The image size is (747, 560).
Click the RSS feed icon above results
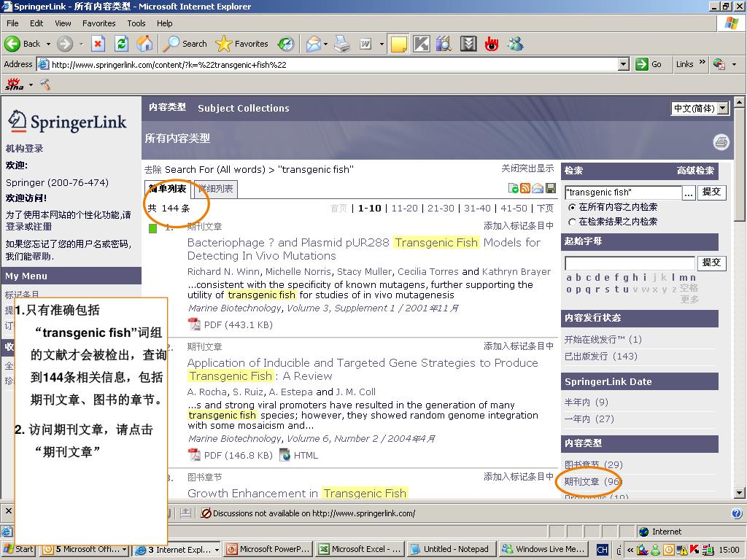[525, 188]
